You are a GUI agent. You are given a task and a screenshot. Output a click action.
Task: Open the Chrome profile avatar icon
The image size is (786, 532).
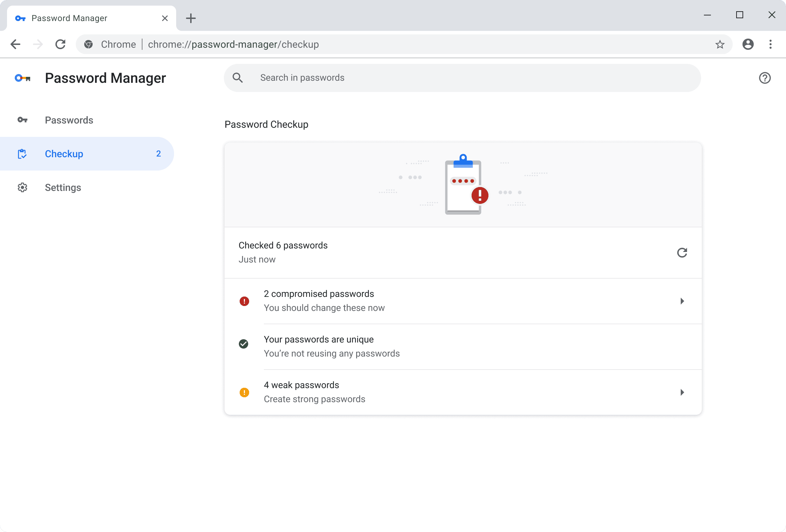click(748, 45)
